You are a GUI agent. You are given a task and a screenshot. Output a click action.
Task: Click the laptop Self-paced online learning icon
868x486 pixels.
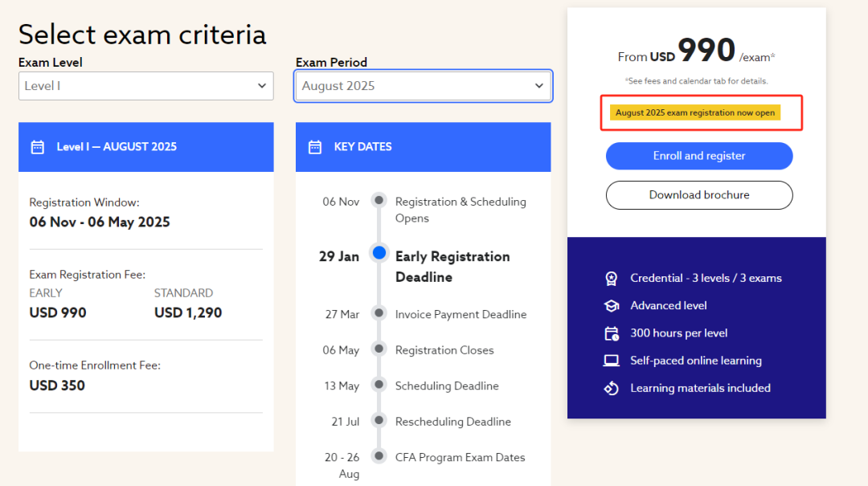coord(611,361)
